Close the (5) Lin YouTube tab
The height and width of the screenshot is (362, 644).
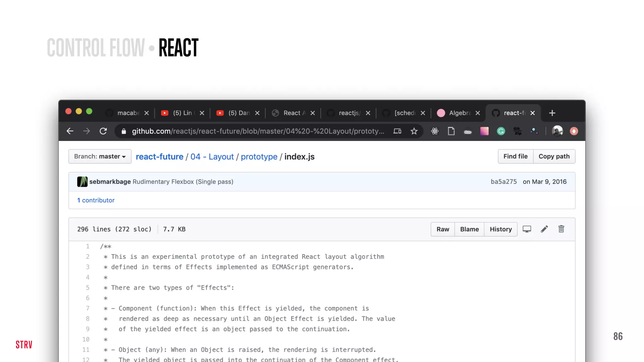202,113
